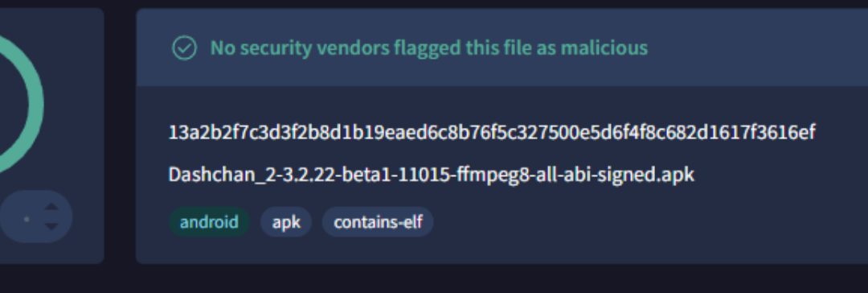Select the contains-elf tag chip
Viewport: 868px width, 293px height.
pyautogui.click(x=378, y=222)
